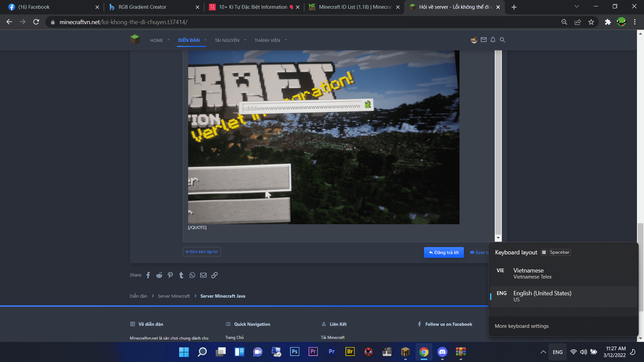This screenshot has width=644, height=362.
Task: Expand the TÀI NGUYÊN dropdown arrow
Action: point(245,40)
